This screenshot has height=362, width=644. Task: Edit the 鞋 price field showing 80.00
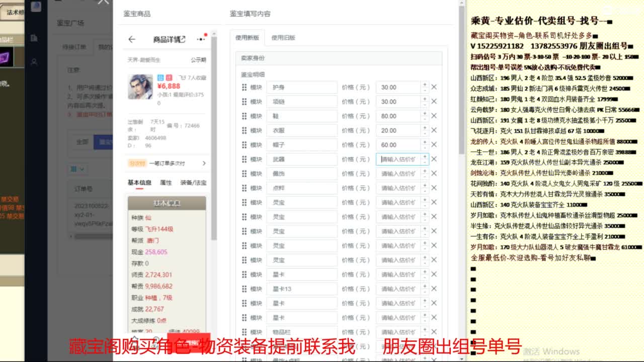(x=398, y=116)
